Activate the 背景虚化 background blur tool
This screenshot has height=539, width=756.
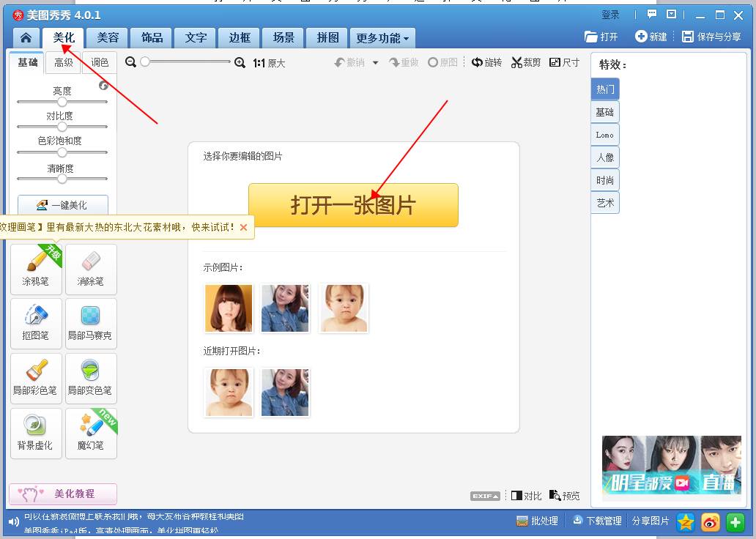click(36, 433)
